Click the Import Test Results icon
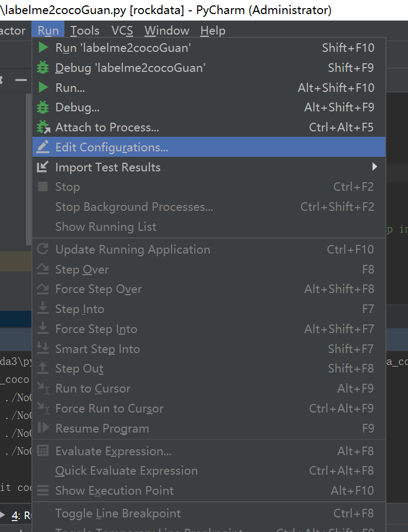 43,167
